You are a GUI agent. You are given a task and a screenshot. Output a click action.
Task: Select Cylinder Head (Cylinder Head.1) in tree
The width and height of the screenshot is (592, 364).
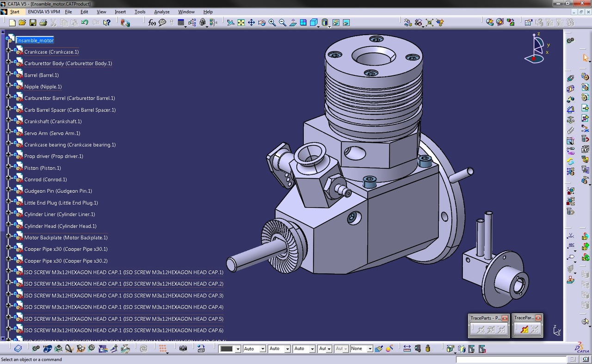pyautogui.click(x=60, y=226)
